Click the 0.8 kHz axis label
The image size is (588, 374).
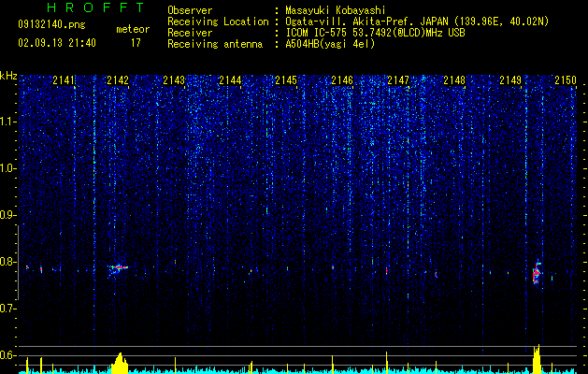[7, 262]
